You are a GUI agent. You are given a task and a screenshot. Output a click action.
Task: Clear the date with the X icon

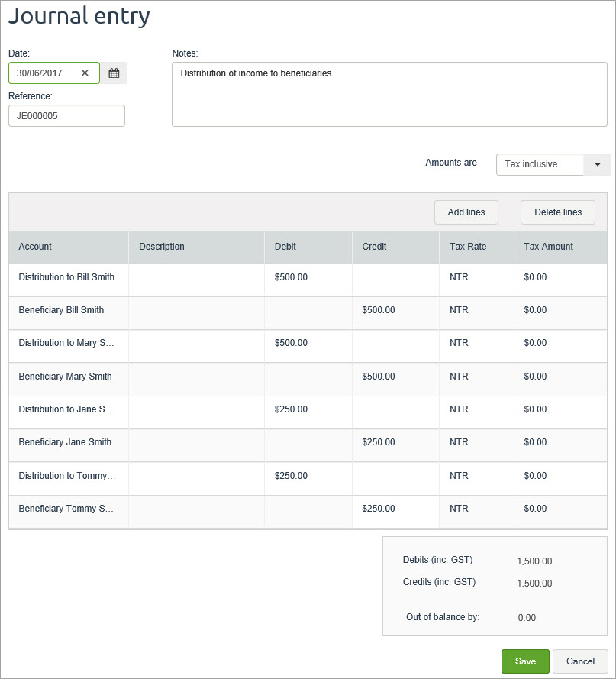click(85, 73)
